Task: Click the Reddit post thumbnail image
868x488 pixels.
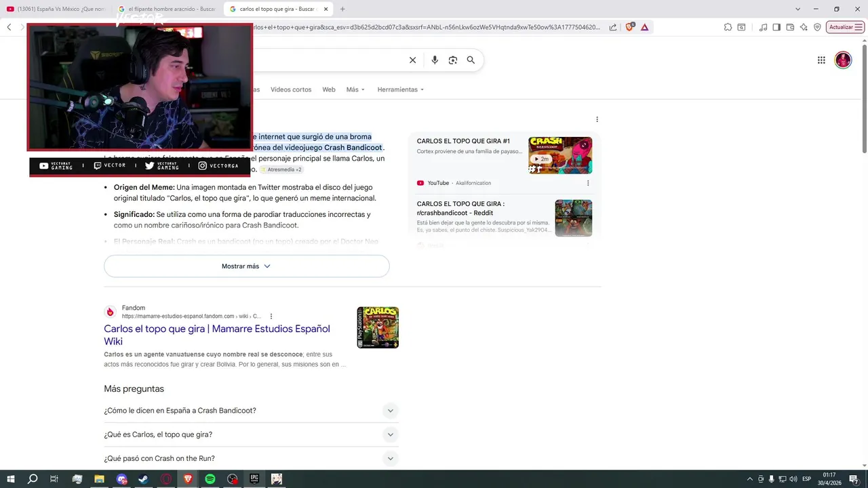Action: click(574, 218)
